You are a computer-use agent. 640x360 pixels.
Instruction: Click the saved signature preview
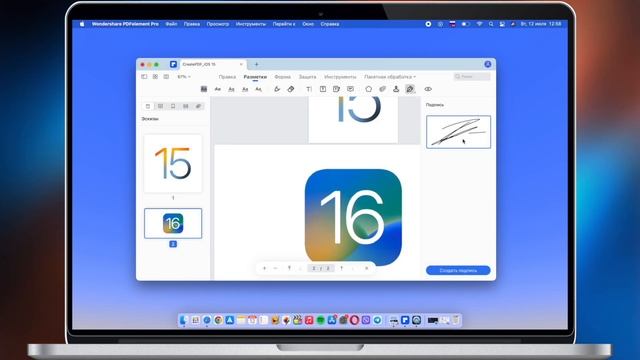click(458, 132)
